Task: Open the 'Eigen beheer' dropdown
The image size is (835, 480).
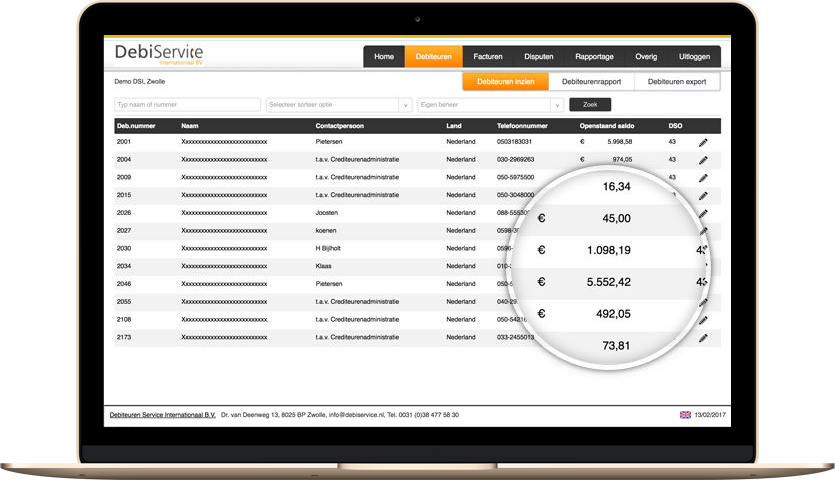Action: coord(489,105)
